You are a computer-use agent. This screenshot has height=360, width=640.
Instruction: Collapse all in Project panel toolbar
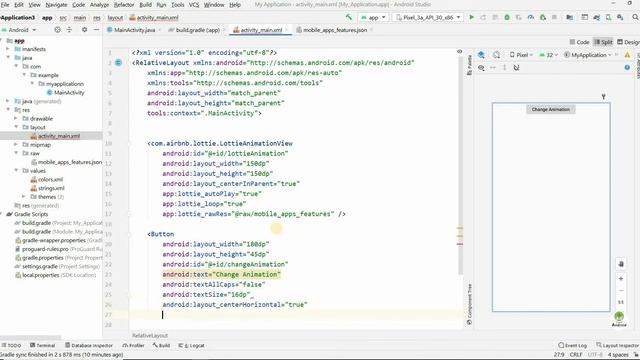[x=69, y=30]
